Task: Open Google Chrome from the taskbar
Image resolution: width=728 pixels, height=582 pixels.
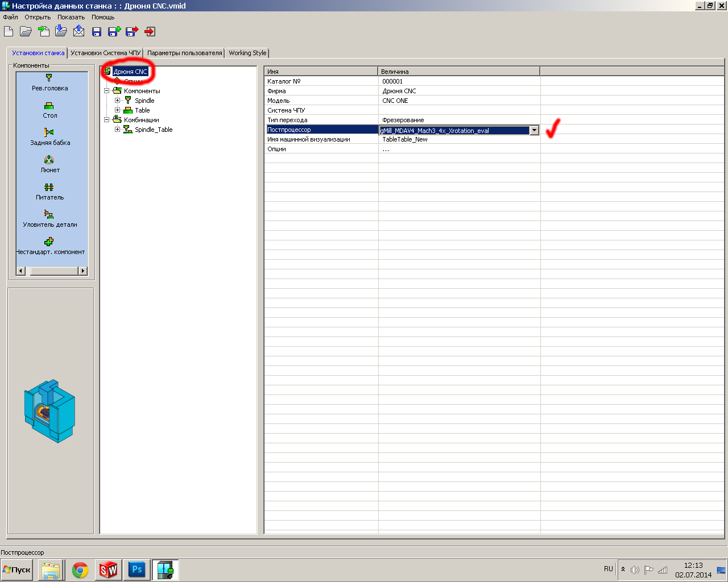Action: [80, 569]
